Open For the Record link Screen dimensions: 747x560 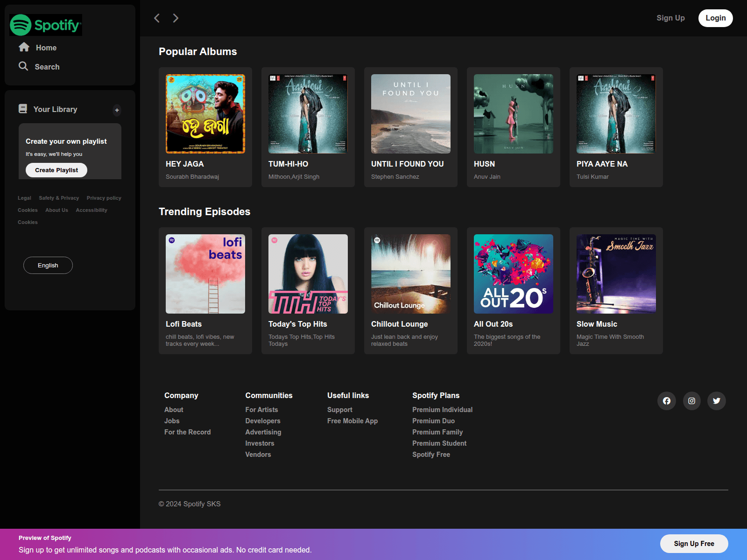[x=187, y=432]
